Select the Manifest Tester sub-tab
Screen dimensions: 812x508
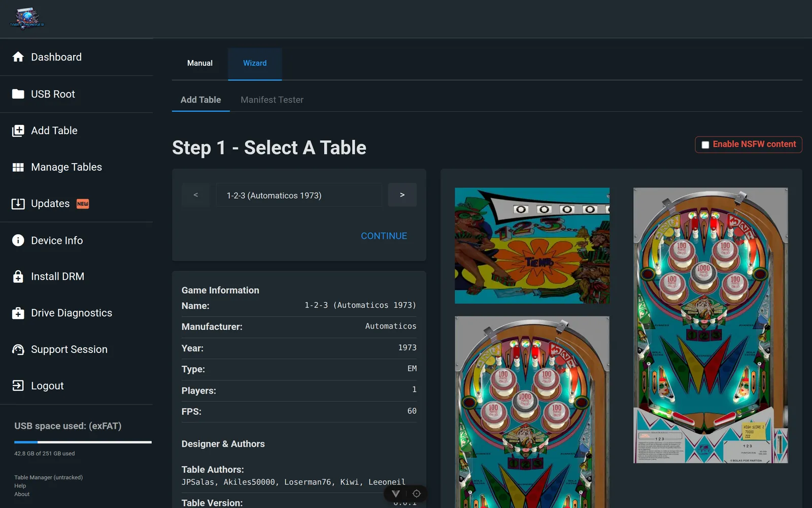coord(272,100)
